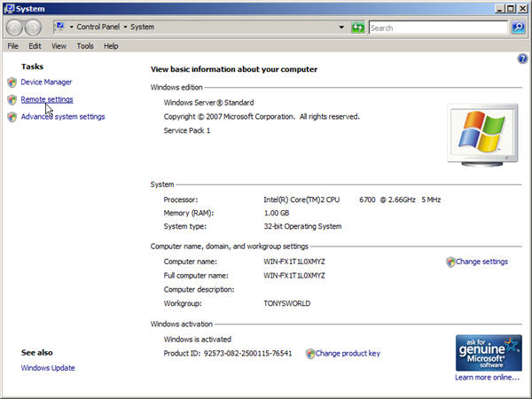Minimize the System window
The image size is (532, 399).
499,9
